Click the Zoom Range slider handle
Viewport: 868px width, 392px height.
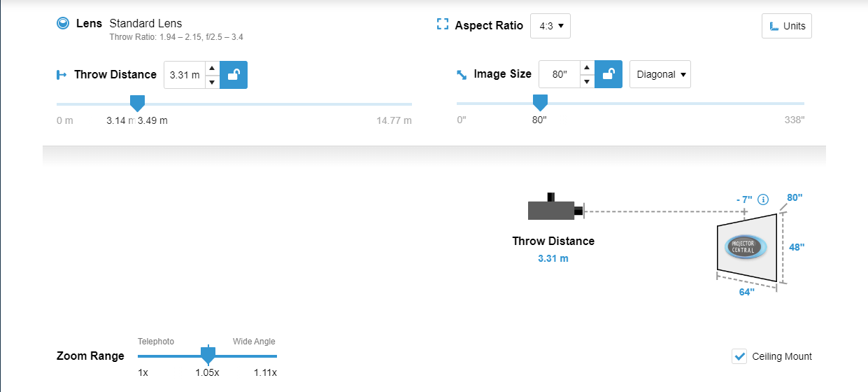coord(207,354)
